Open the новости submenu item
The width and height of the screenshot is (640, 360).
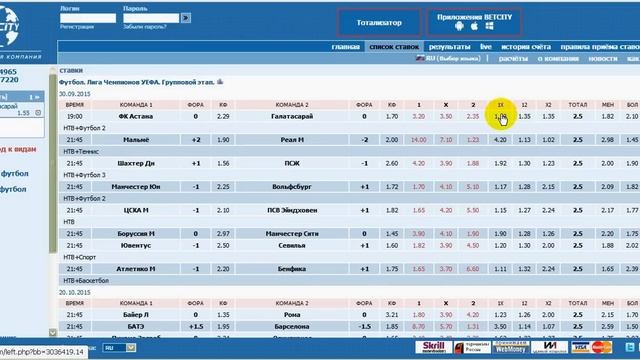pos(603,58)
